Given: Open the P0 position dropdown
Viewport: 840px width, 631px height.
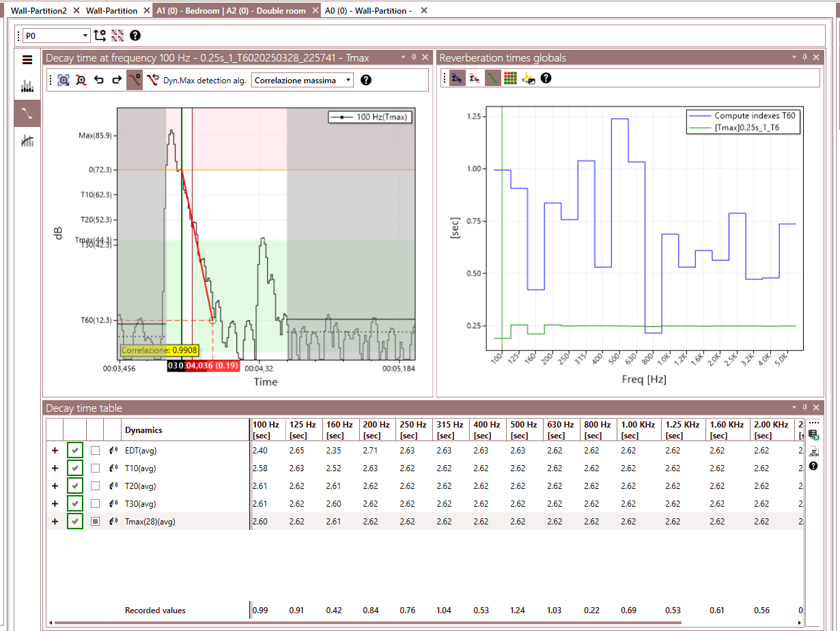Looking at the screenshot, I should click(x=57, y=36).
